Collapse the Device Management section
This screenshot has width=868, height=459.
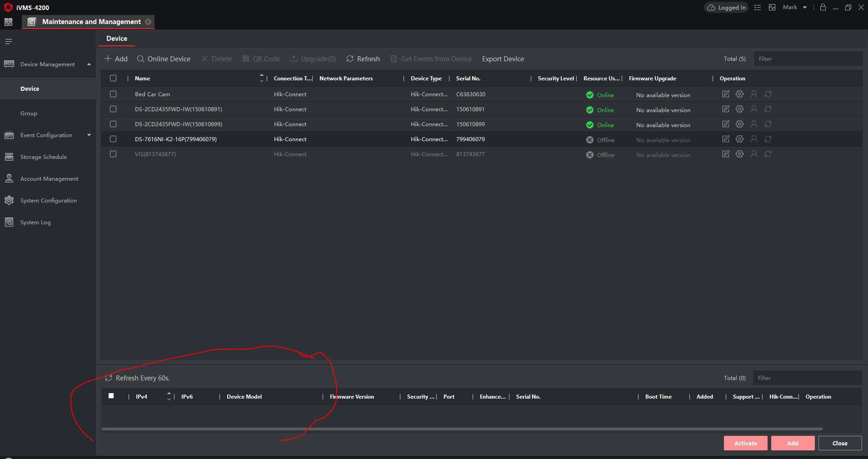89,64
